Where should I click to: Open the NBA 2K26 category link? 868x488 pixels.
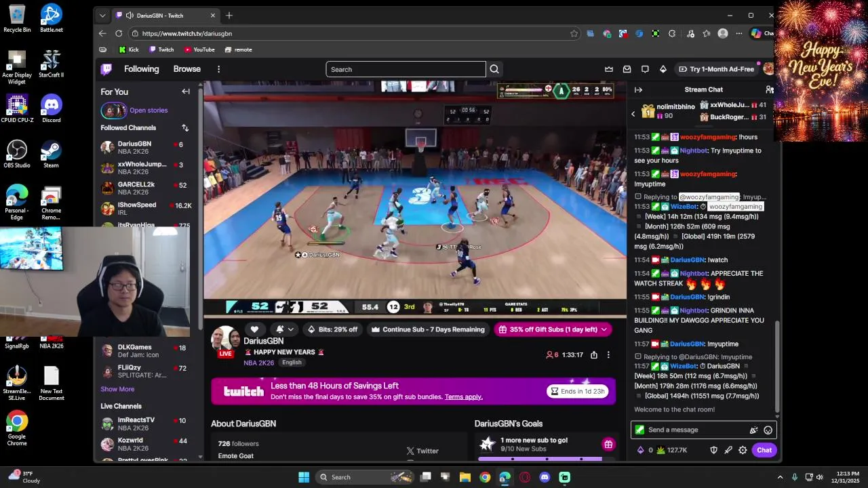258,363
